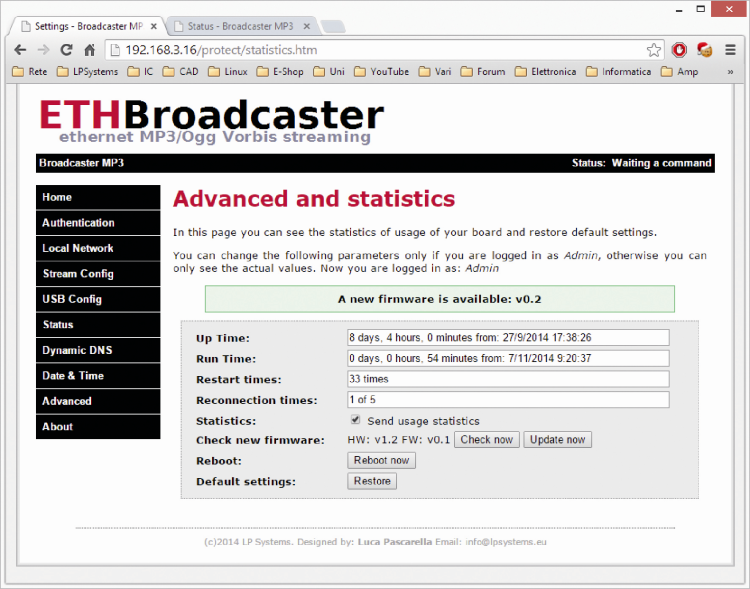Click the address bar URL field
The image size is (750, 589).
pyautogui.click(x=380, y=49)
